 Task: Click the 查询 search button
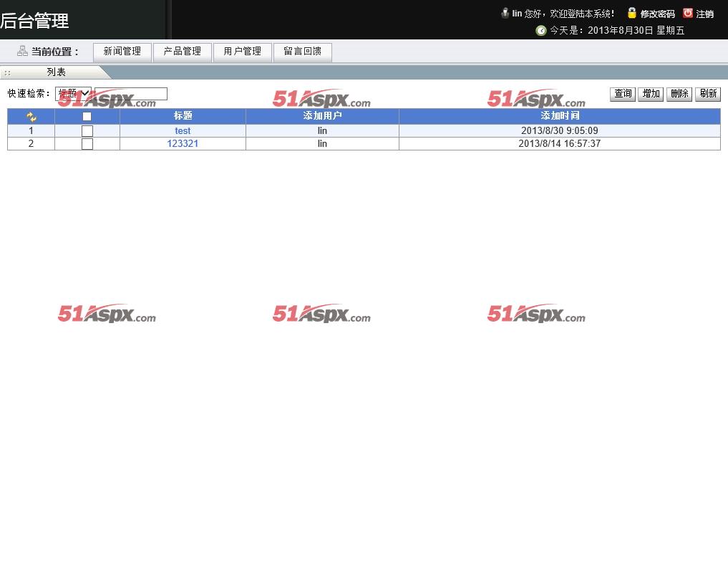(623, 94)
